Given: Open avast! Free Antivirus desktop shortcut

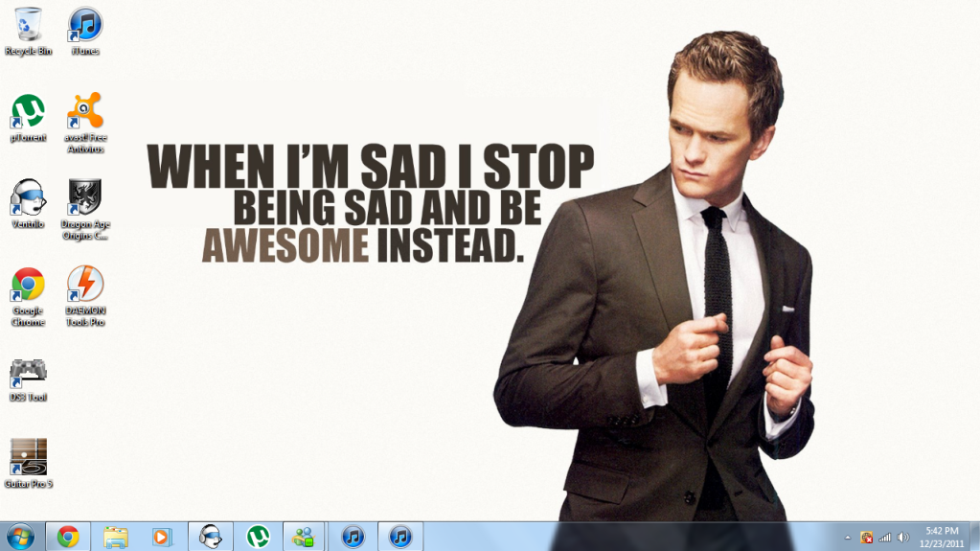Looking at the screenshot, I should pyautogui.click(x=85, y=124).
